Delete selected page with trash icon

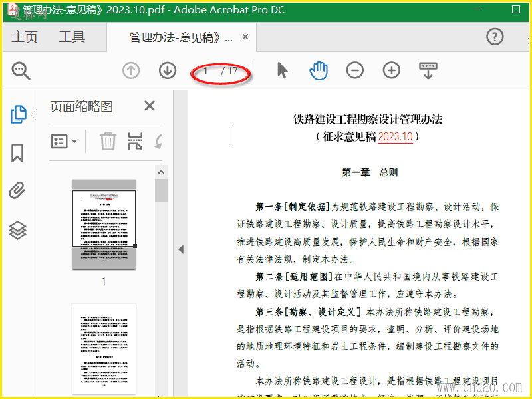point(108,141)
